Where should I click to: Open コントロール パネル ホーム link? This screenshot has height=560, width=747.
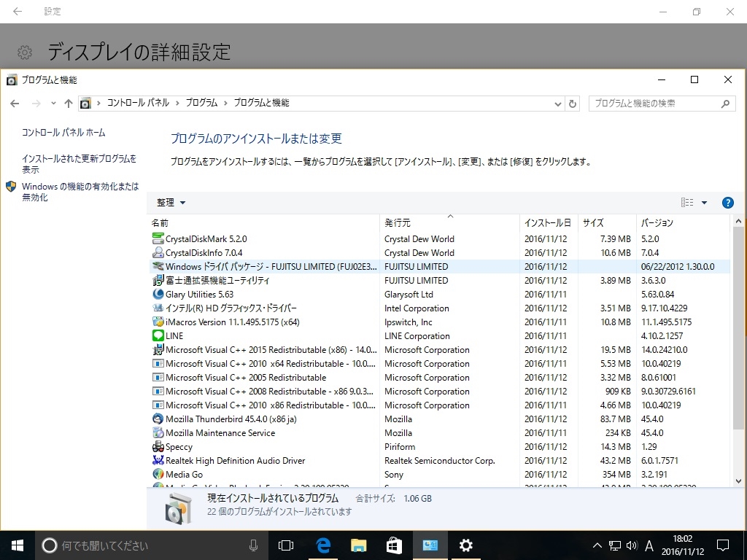[63, 133]
